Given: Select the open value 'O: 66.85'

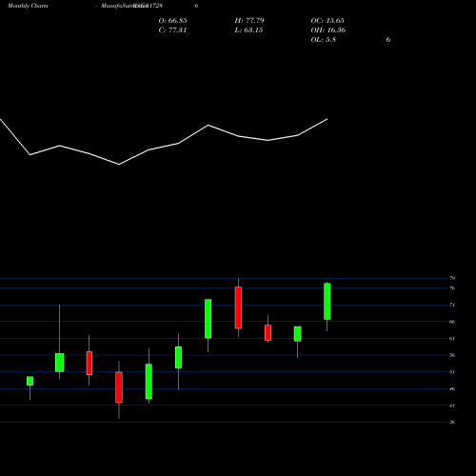Looking at the screenshot, I should [172, 20].
